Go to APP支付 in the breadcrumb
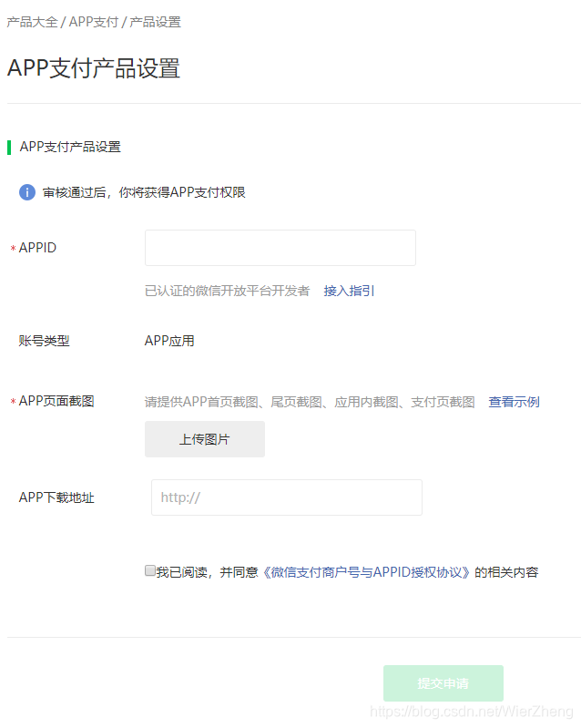The image size is (581, 728). (94, 22)
